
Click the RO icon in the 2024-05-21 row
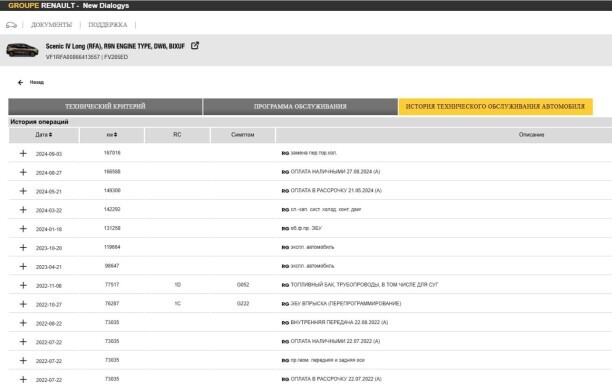coord(285,191)
